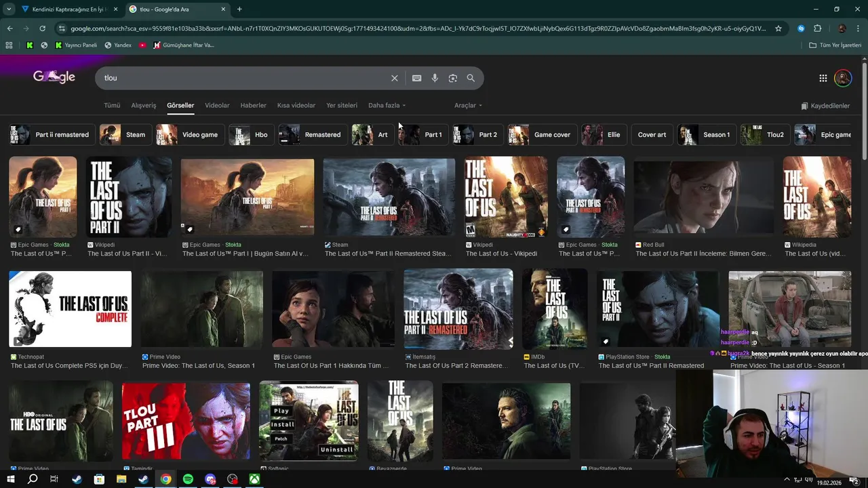Open the Google apps grid

tap(823, 78)
